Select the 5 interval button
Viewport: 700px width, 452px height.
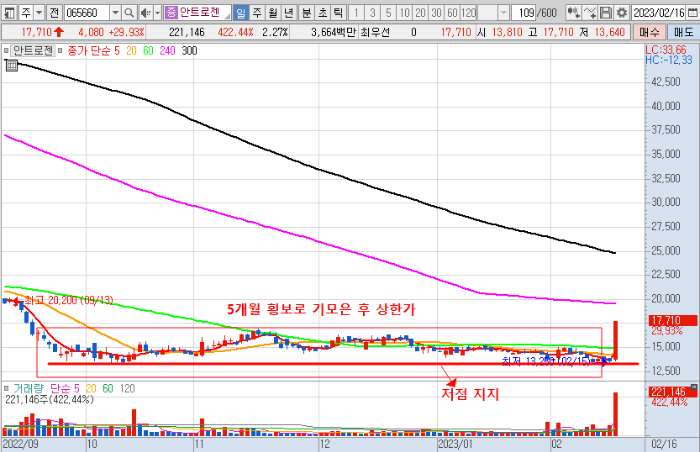388,13
